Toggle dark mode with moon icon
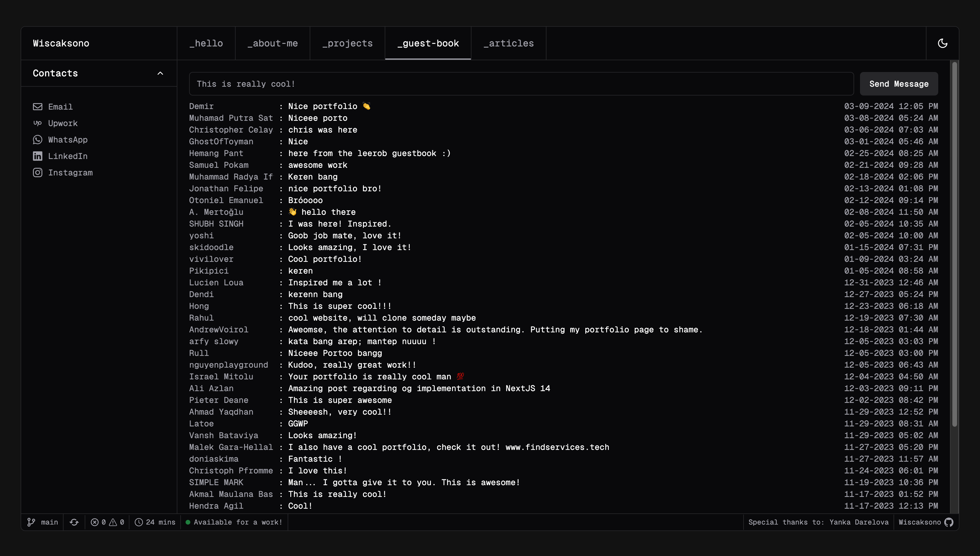The image size is (980, 556). click(942, 43)
